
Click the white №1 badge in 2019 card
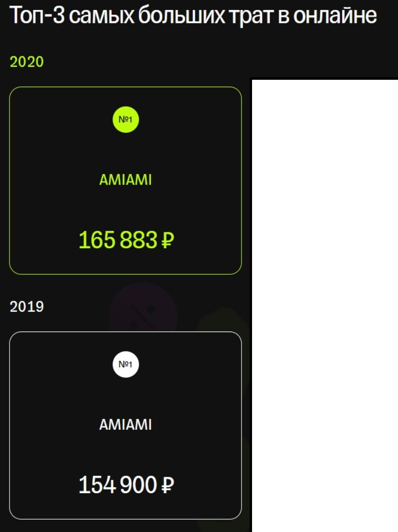tap(126, 364)
